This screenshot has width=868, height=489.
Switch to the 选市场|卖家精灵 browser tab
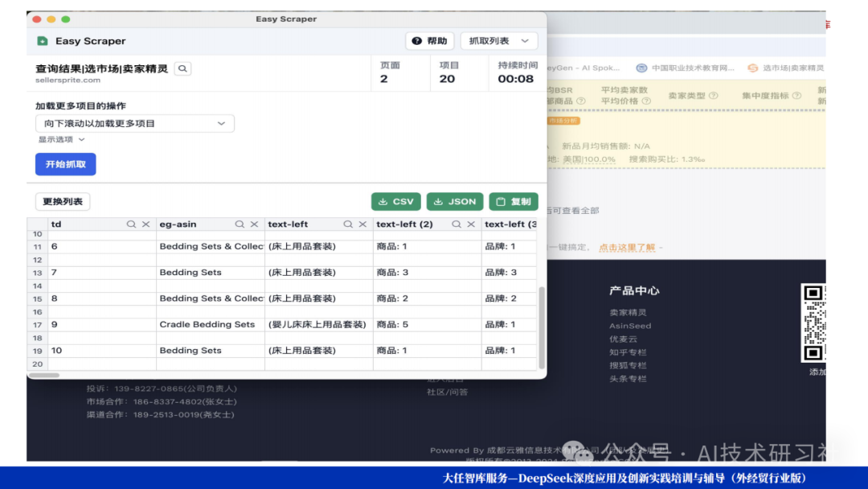(x=786, y=68)
